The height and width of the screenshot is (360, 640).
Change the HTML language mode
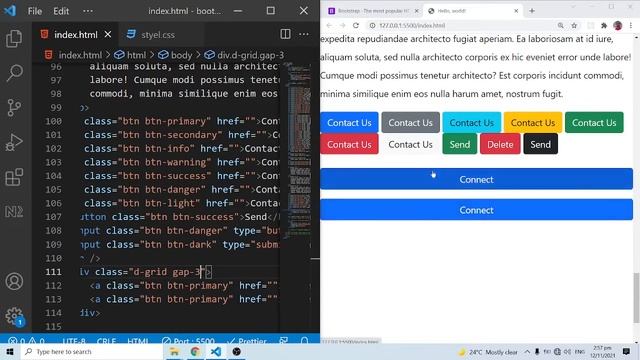[138, 341]
